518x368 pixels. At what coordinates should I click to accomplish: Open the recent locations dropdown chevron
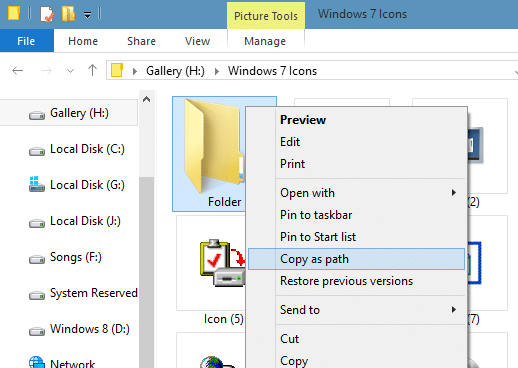pos(70,71)
